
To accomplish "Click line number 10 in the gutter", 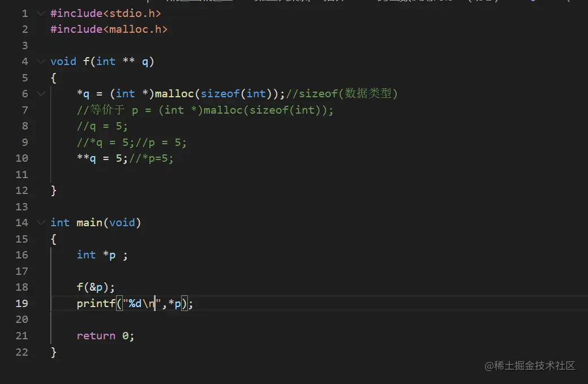I will click(x=22, y=158).
